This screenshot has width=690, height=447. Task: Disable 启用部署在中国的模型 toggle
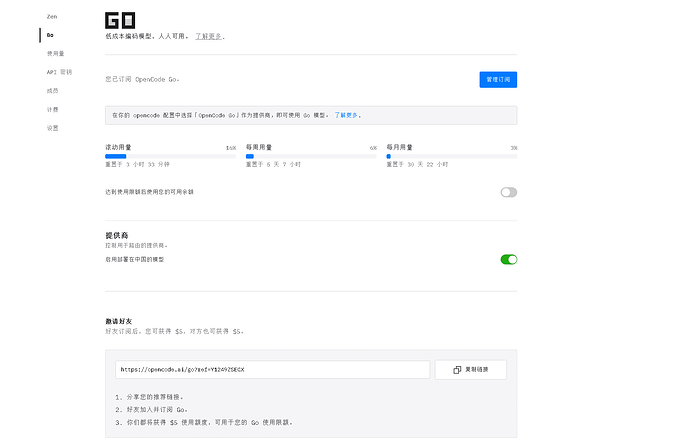[x=509, y=260]
